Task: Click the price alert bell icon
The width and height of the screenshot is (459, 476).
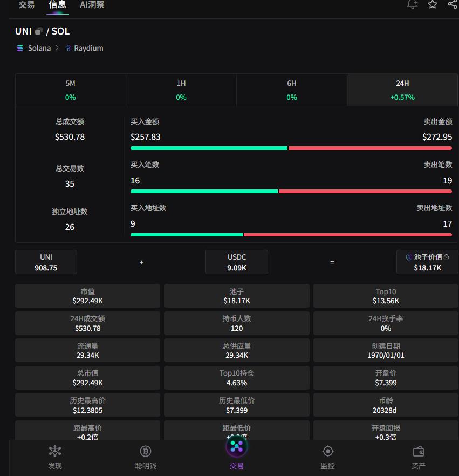Action: pyautogui.click(x=412, y=4)
